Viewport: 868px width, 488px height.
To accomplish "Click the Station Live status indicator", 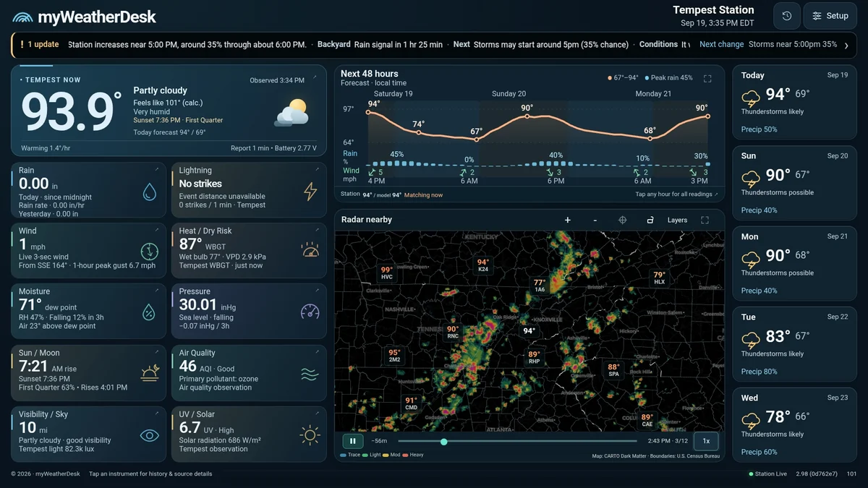I will tap(767, 474).
